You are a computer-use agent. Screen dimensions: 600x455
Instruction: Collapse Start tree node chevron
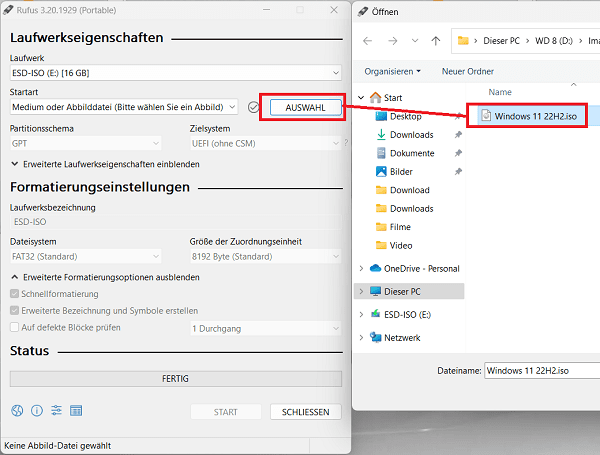[x=361, y=98]
